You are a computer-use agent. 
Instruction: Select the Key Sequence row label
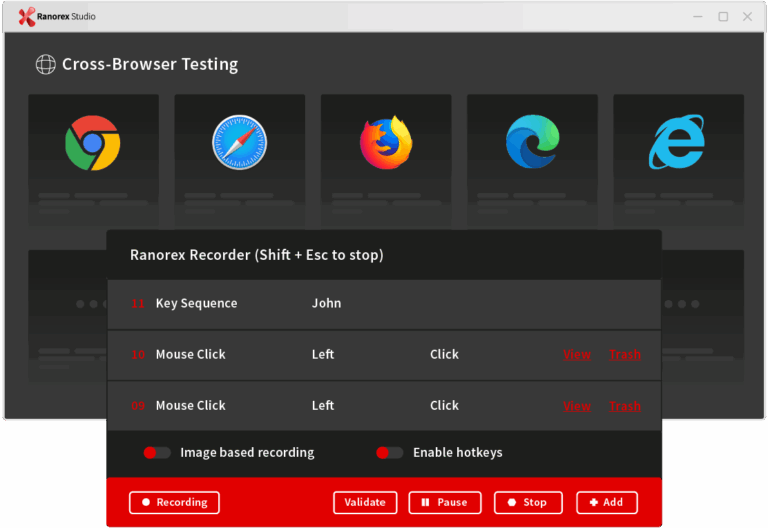(196, 304)
